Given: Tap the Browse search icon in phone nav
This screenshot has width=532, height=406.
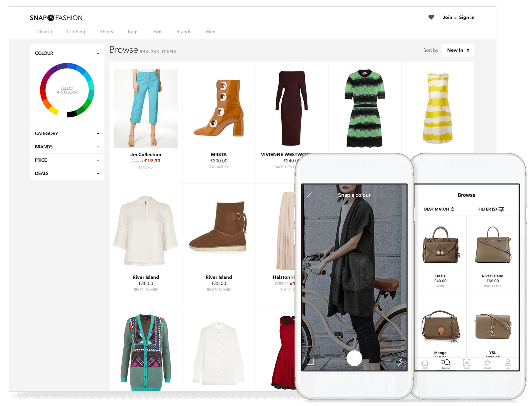Looking at the screenshot, I should 446,364.
